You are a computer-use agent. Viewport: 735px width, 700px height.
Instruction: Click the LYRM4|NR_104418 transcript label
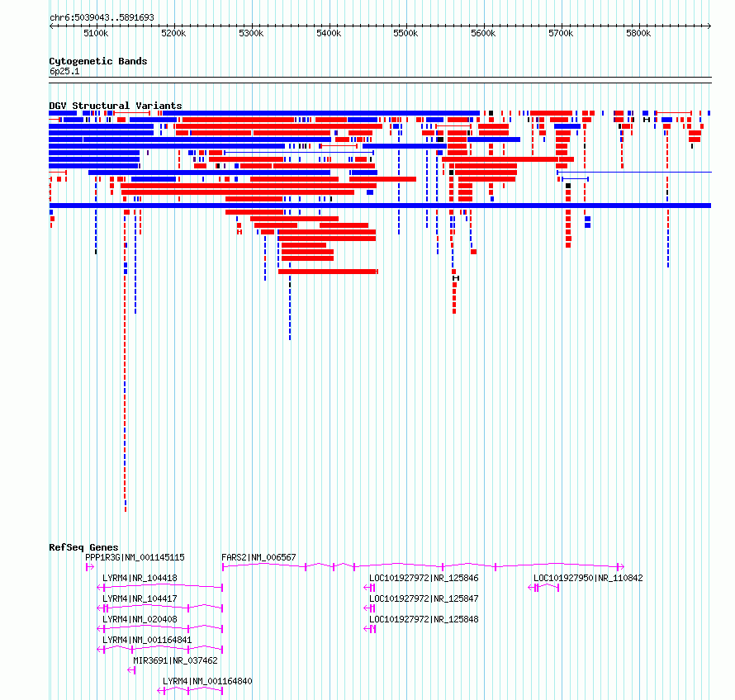(x=140, y=578)
